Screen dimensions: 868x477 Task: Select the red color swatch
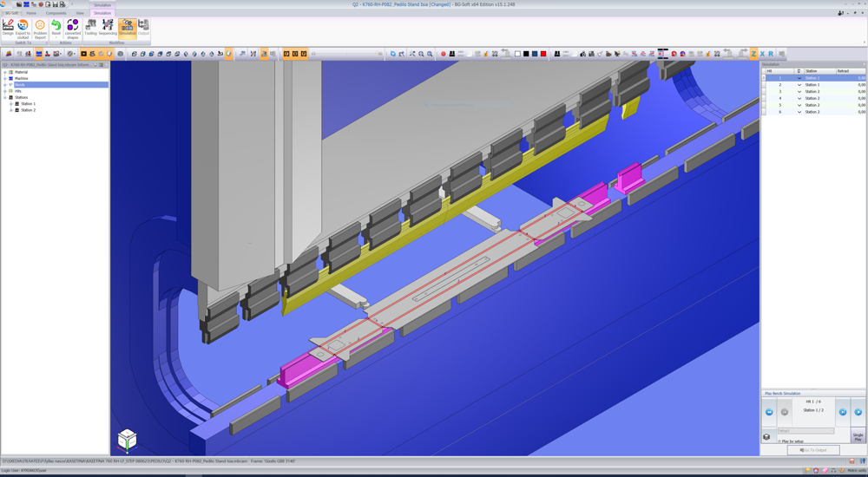pos(543,54)
